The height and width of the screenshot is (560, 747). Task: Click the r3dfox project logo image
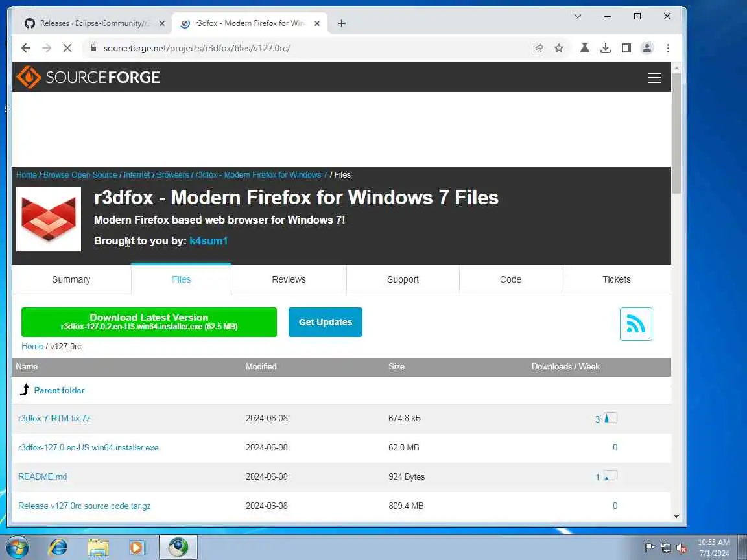pos(49,219)
